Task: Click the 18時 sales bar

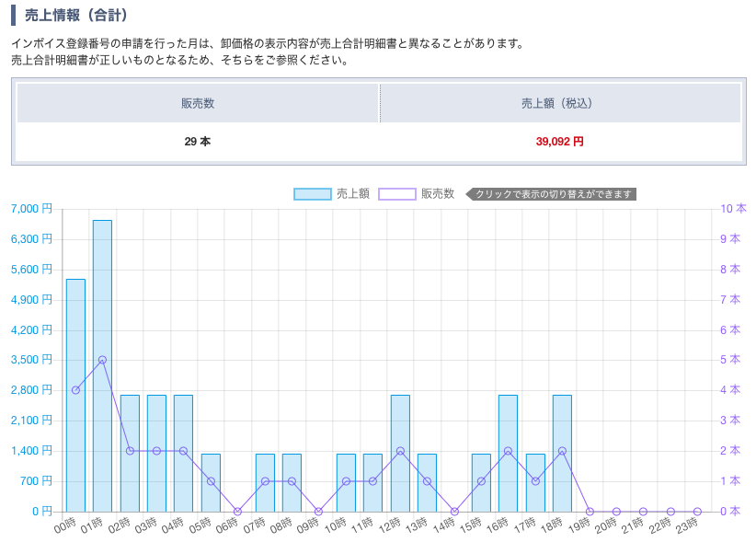Action: [562, 454]
